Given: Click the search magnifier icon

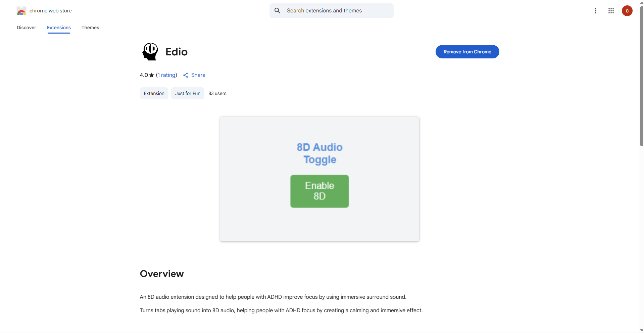Looking at the screenshot, I should tap(278, 11).
